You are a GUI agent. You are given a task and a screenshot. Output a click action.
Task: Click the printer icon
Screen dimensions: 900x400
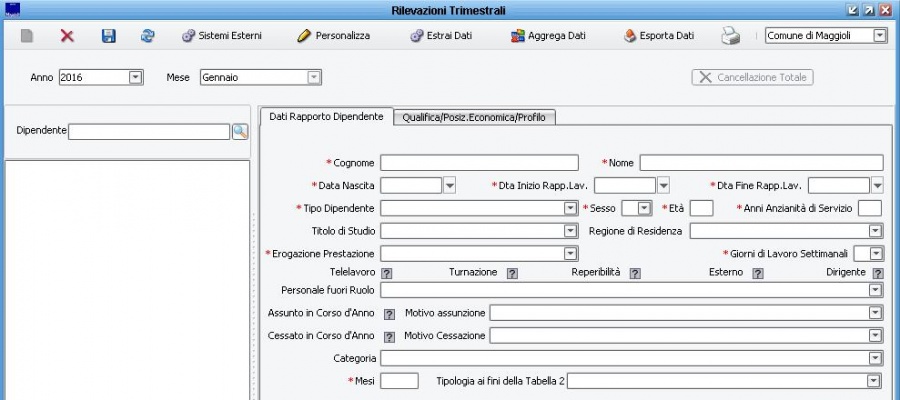tap(731, 36)
